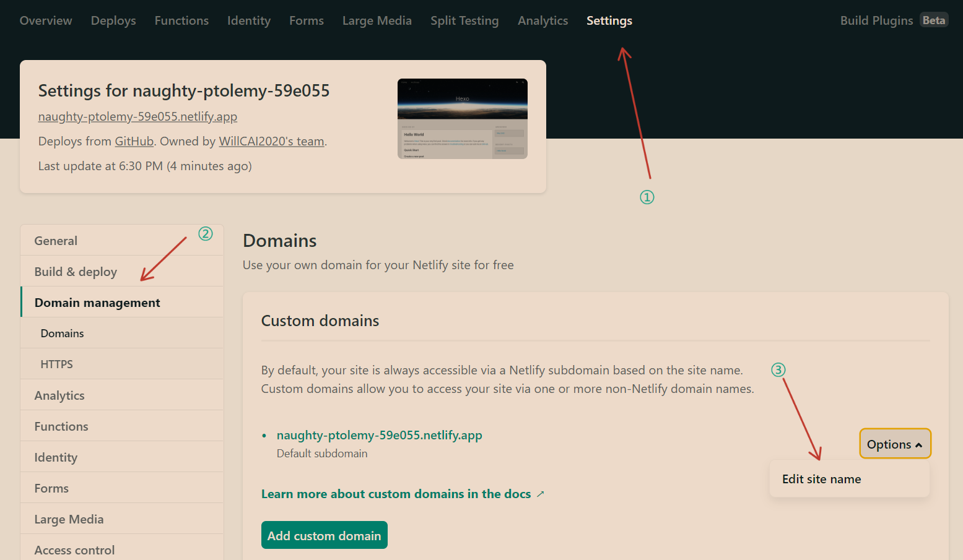Open Build Plugins Beta page

click(894, 20)
